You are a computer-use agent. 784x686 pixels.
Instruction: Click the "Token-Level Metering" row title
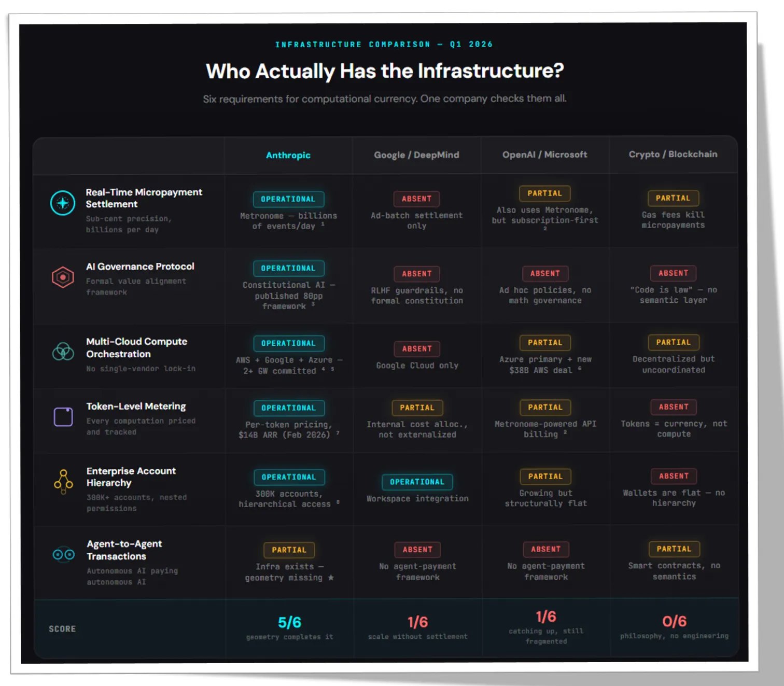[x=136, y=406]
